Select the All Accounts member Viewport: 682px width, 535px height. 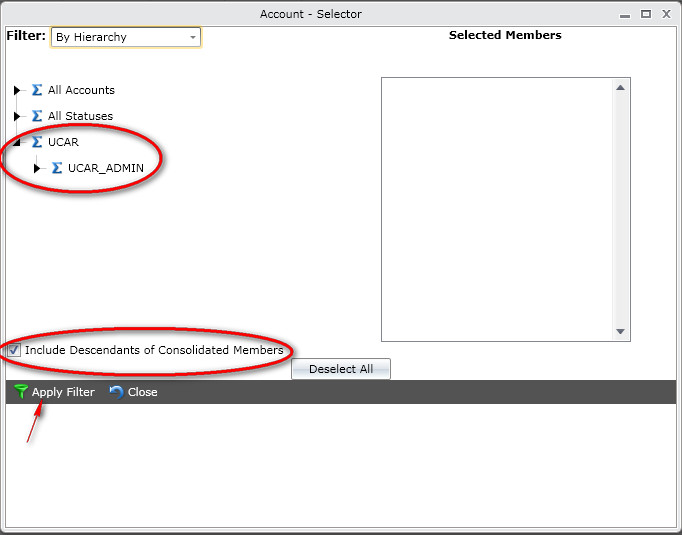pyautogui.click(x=81, y=90)
